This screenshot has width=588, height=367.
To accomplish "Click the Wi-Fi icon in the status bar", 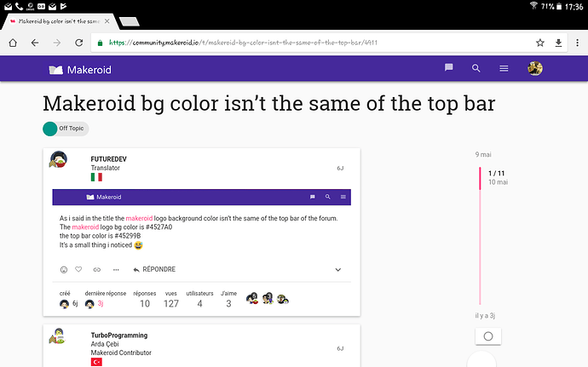I will pos(533,6).
